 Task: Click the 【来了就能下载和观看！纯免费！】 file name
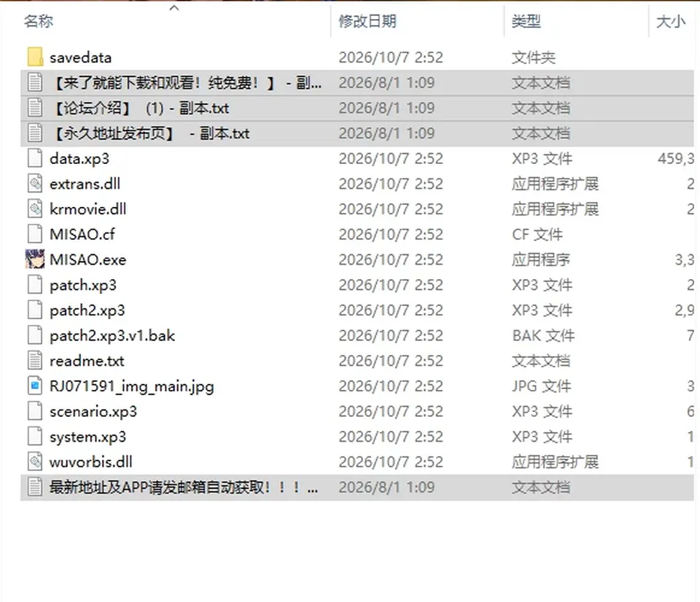pyautogui.click(x=185, y=83)
